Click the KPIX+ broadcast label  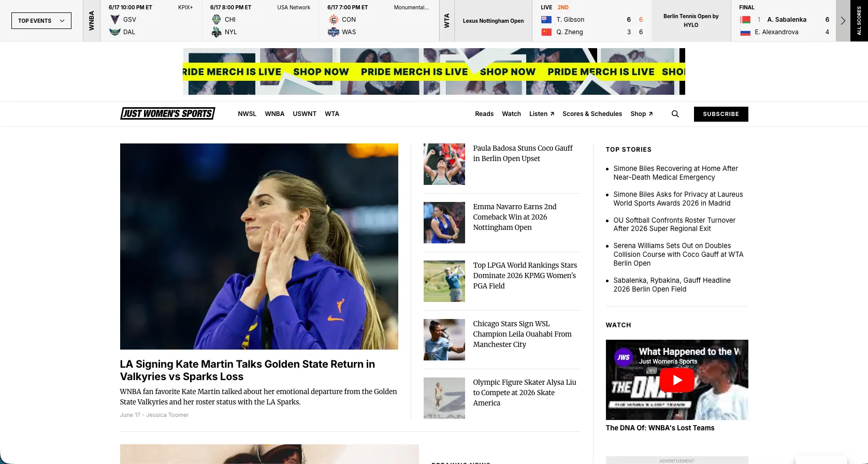coord(185,7)
